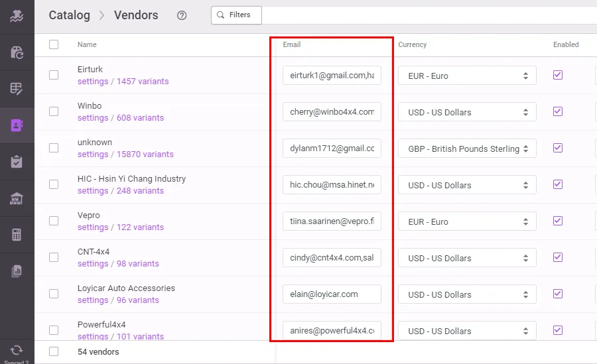This screenshot has height=364, width=597.
Task: Disable the Enabled checkbox for Vepro
Action: (x=558, y=221)
